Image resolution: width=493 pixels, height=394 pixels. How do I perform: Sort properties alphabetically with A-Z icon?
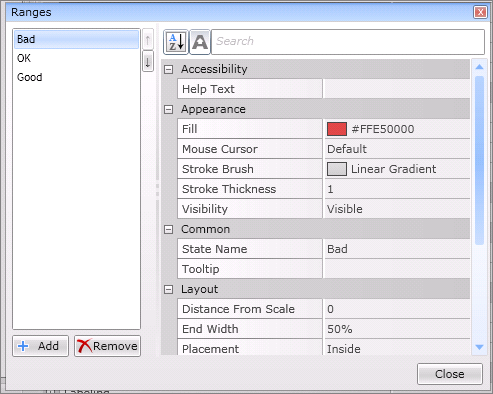coord(176,42)
